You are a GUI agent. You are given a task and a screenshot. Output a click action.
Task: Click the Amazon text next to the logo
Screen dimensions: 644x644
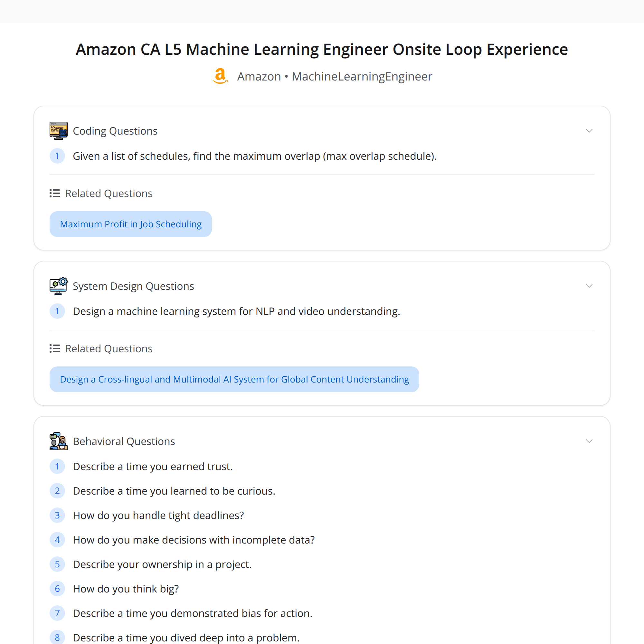tap(259, 76)
